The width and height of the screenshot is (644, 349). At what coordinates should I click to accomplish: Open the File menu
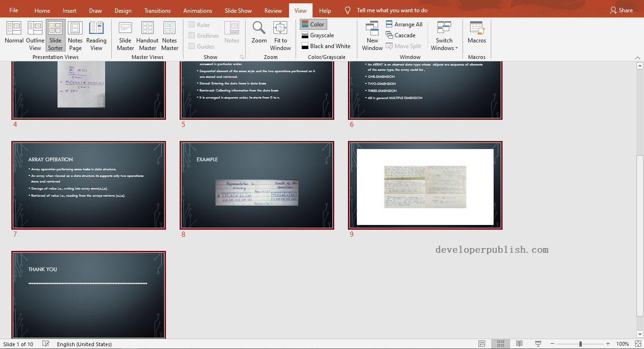(14, 10)
